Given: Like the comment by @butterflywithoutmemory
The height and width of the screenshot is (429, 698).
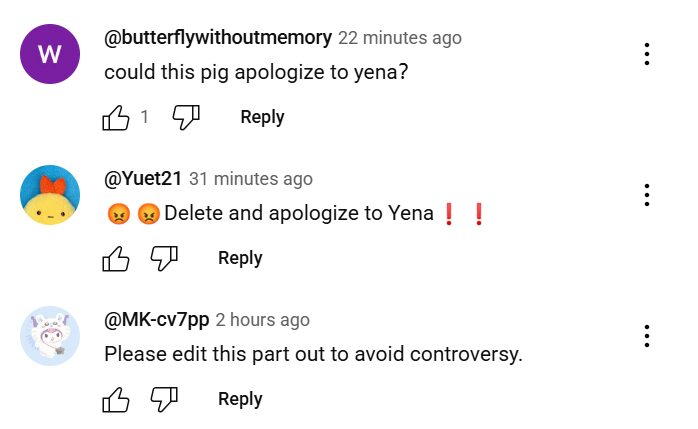Looking at the screenshot, I should pos(117,118).
